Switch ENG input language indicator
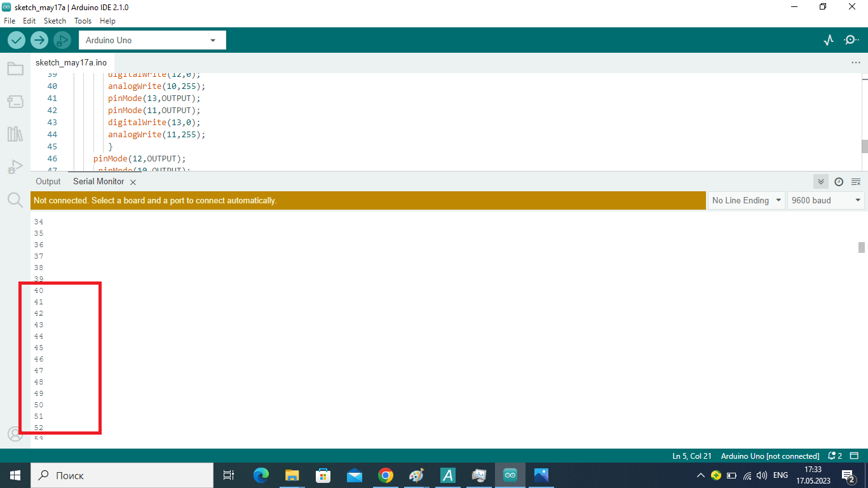Screen dimensions: 868x488 click(781, 475)
